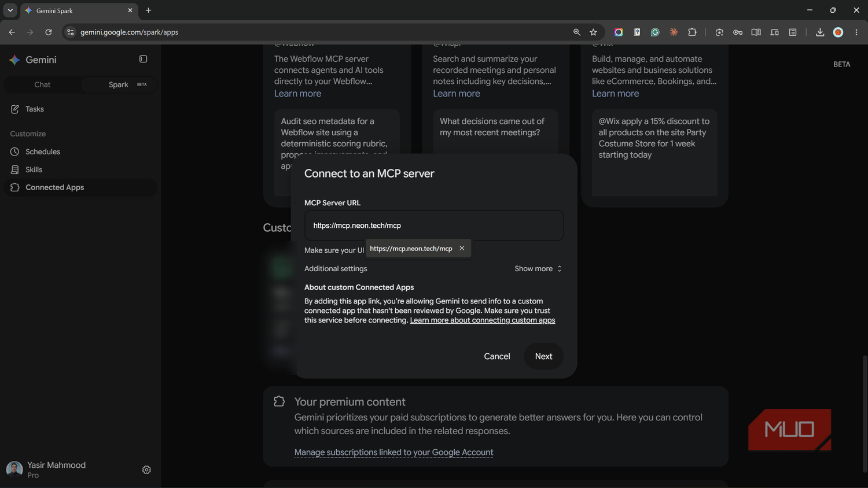This screenshot has height=488, width=868.
Task: Open a new browser tab with plus
Action: 149,10
